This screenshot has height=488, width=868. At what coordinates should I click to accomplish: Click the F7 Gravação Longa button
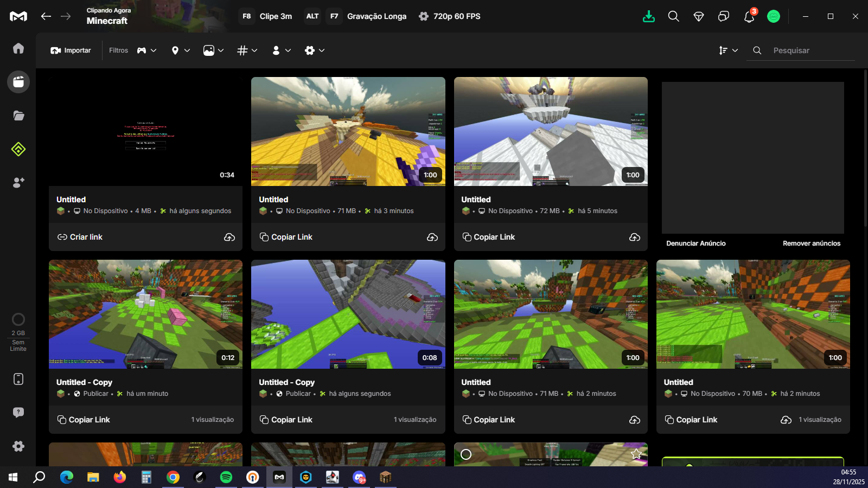point(367,16)
